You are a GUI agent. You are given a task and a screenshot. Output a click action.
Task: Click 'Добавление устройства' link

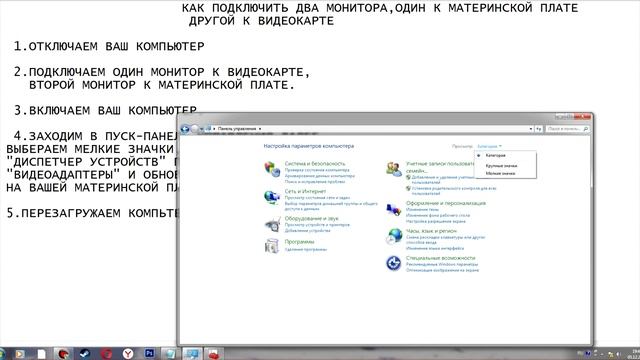[307, 231]
